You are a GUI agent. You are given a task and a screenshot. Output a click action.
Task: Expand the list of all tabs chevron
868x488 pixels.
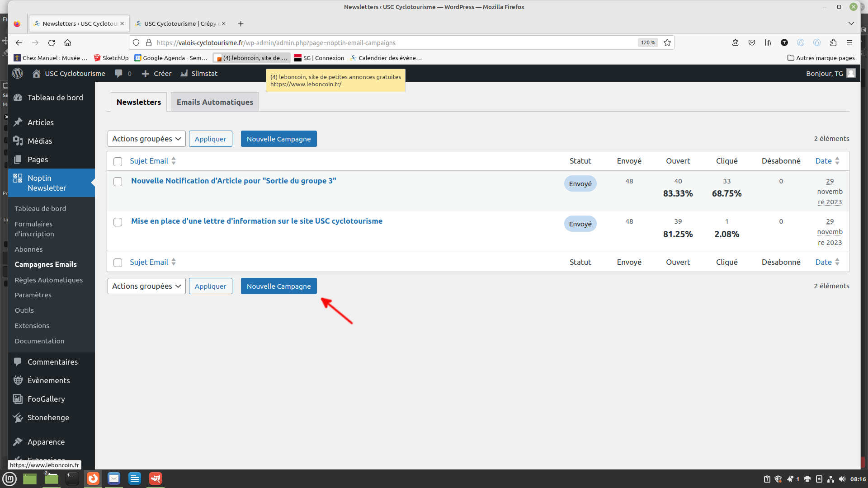click(851, 23)
